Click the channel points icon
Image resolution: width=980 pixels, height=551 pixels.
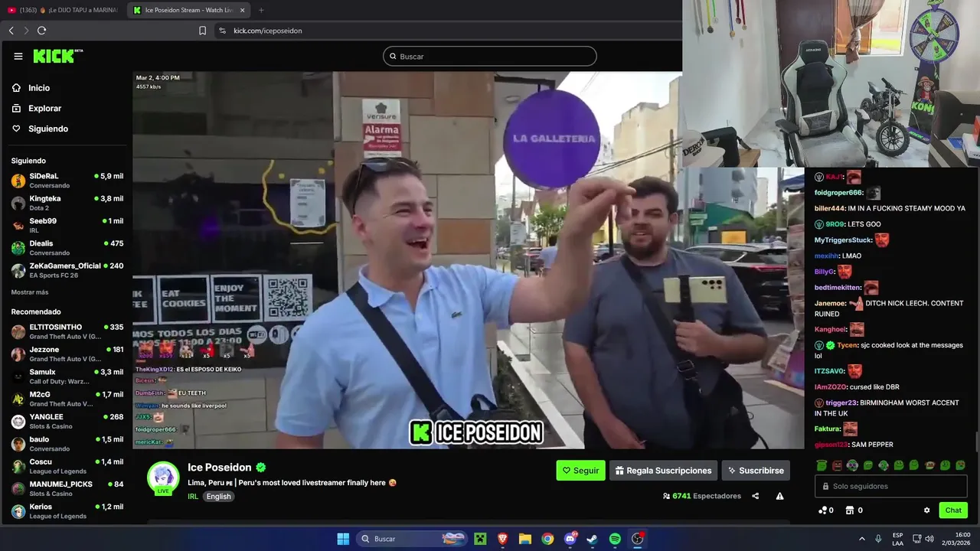(x=822, y=510)
